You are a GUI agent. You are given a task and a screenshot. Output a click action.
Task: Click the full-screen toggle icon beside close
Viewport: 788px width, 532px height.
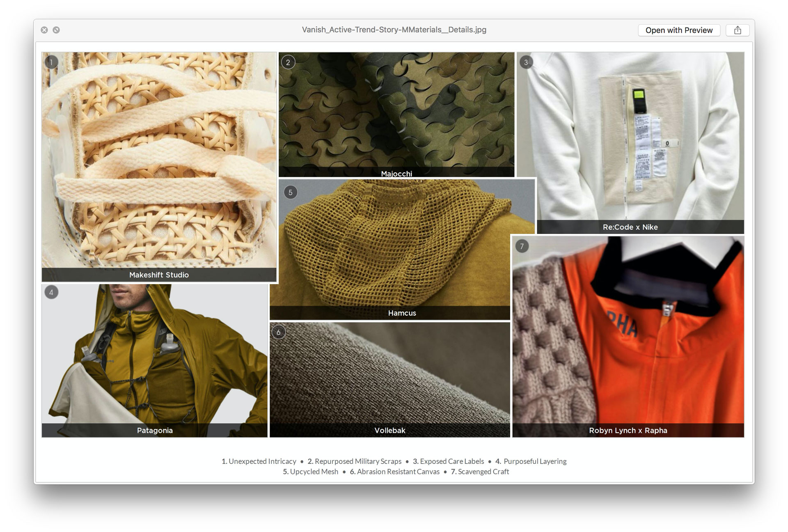click(56, 30)
